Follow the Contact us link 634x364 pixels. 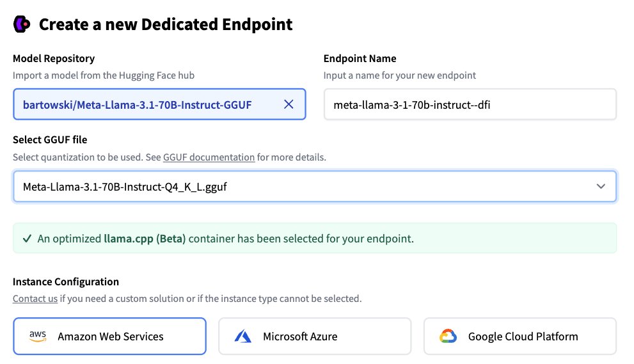point(35,299)
